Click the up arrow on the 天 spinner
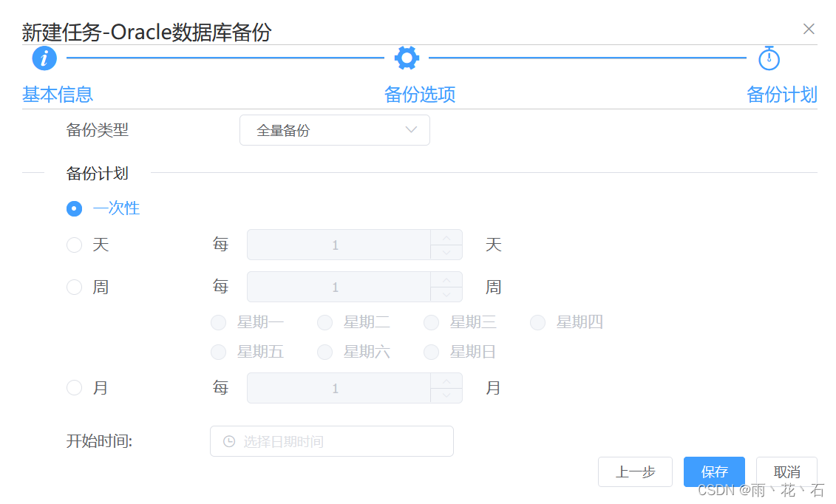Image resolution: width=836 pixels, height=504 pixels. (446, 239)
